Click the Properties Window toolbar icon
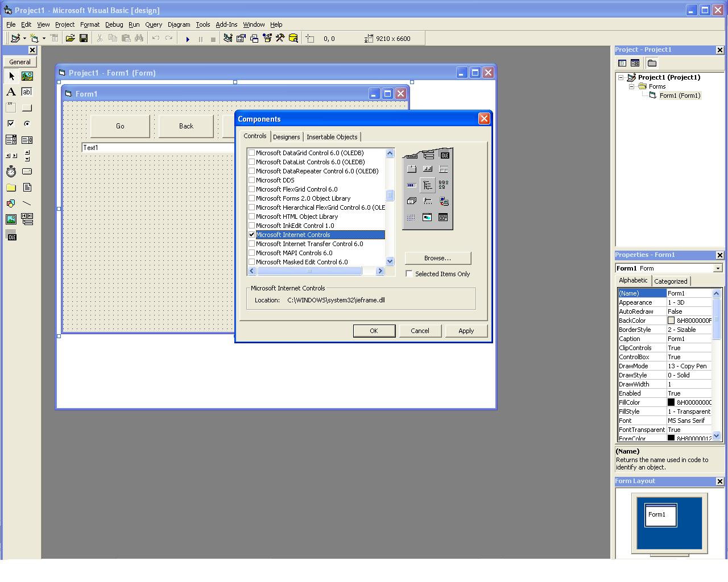 point(241,39)
